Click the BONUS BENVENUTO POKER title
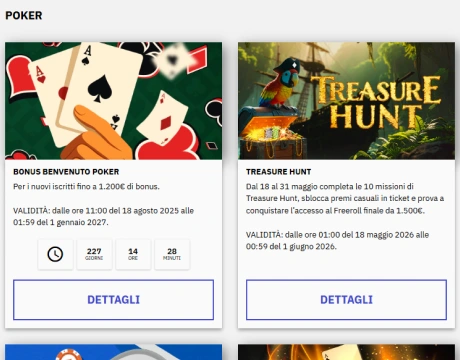The height and width of the screenshot is (360, 460). [66, 172]
